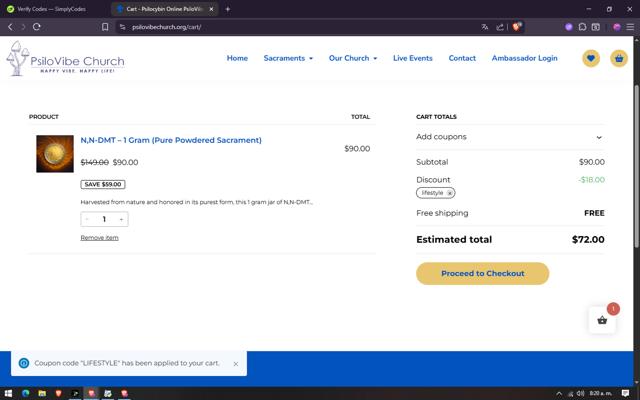Viewport: 640px width, 400px height.
Task: Open the basket icon in the site header
Action: click(x=619, y=58)
